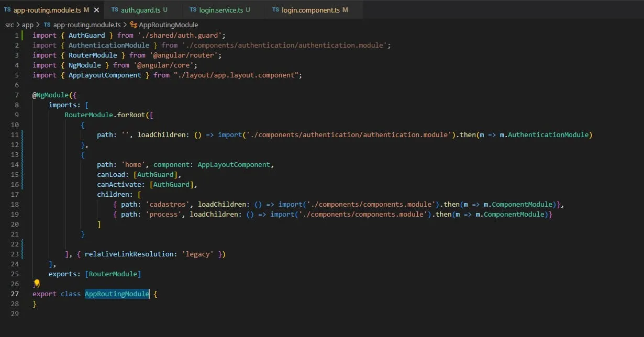644x337 pixels.
Task: Click AuthGuard in the line 1 import
Action: (86, 35)
